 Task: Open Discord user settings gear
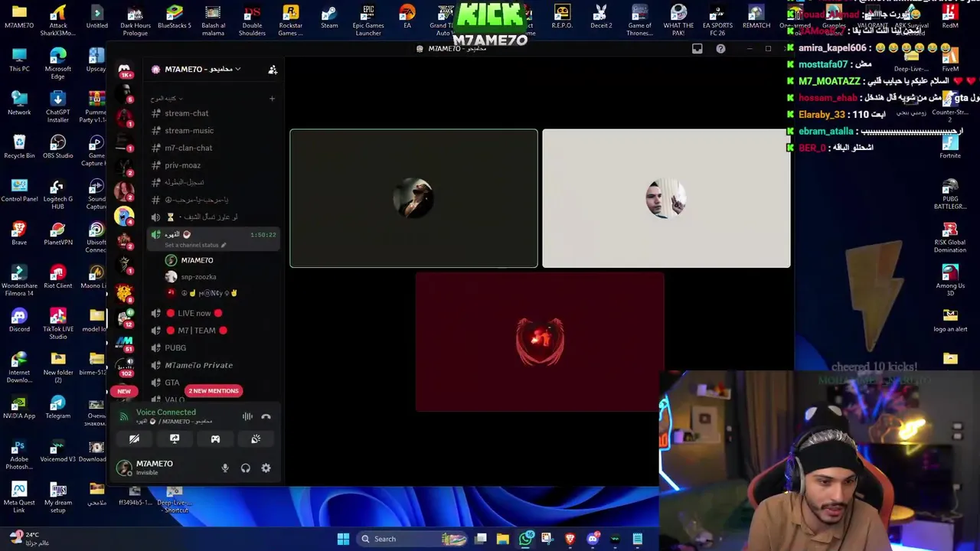click(266, 468)
